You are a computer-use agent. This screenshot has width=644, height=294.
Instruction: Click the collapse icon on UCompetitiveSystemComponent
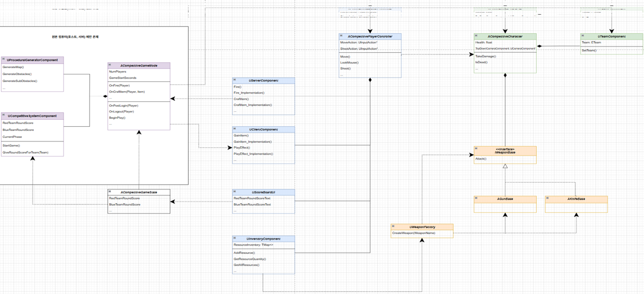tap(4, 116)
